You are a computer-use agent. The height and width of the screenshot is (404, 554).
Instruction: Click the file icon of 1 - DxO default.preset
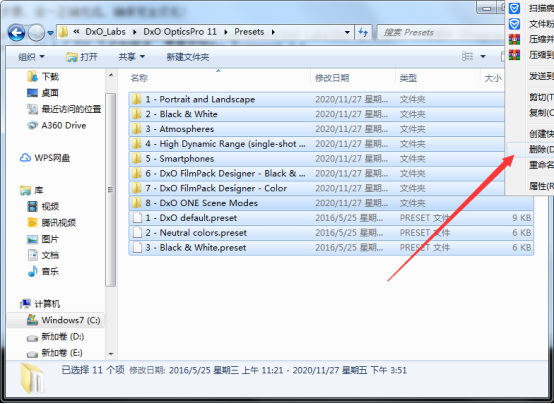pos(137,218)
